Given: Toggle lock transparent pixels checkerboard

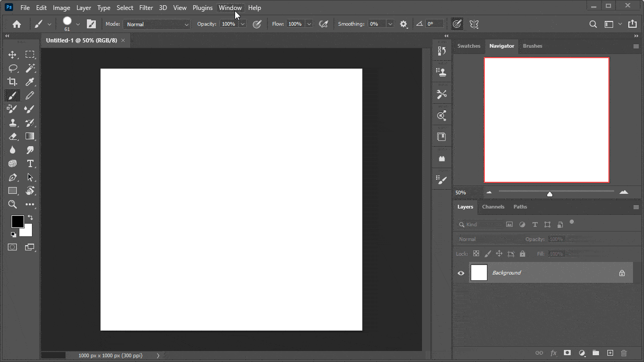Looking at the screenshot, I should pyautogui.click(x=476, y=254).
